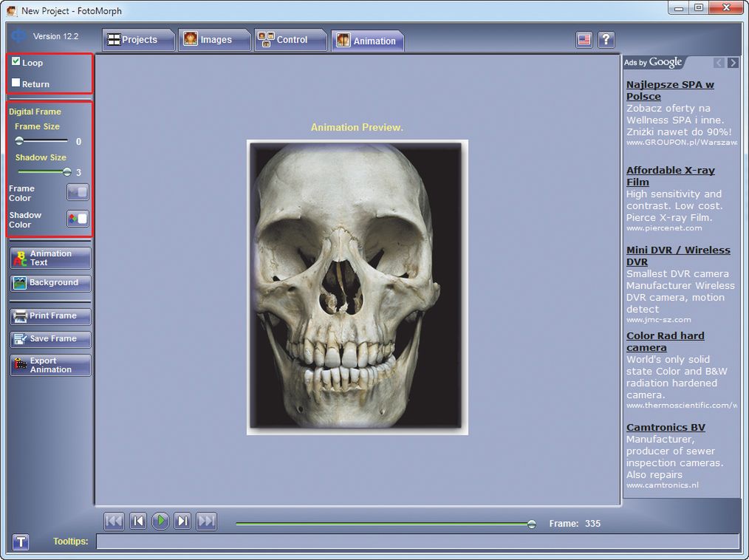This screenshot has width=749, height=560.
Task: Click the Export Animation button
Action: click(x=50, y=365)
